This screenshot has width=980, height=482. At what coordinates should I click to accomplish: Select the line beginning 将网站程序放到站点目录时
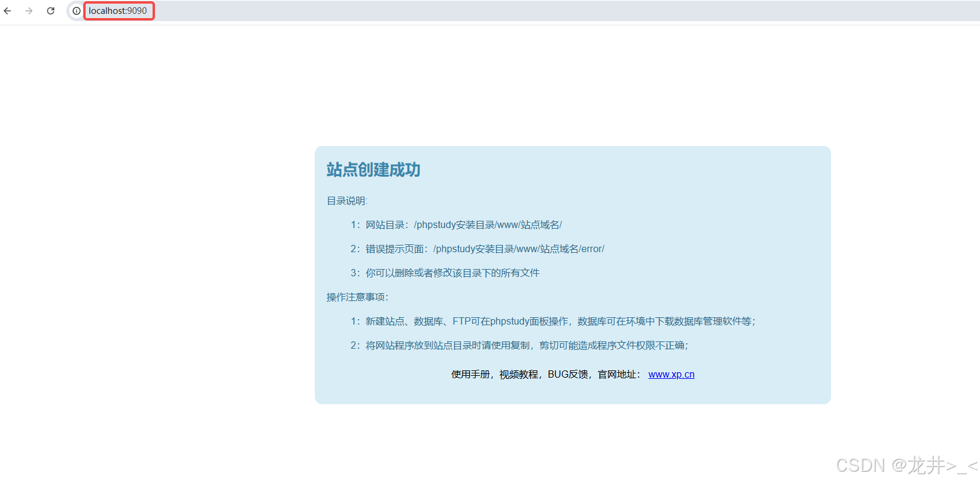tap(519, 346)
